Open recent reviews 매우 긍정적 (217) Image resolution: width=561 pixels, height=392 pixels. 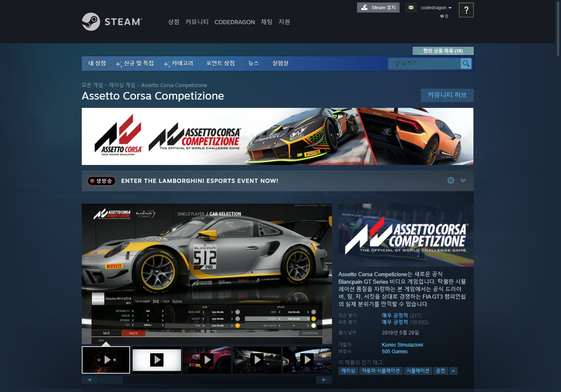402,315
